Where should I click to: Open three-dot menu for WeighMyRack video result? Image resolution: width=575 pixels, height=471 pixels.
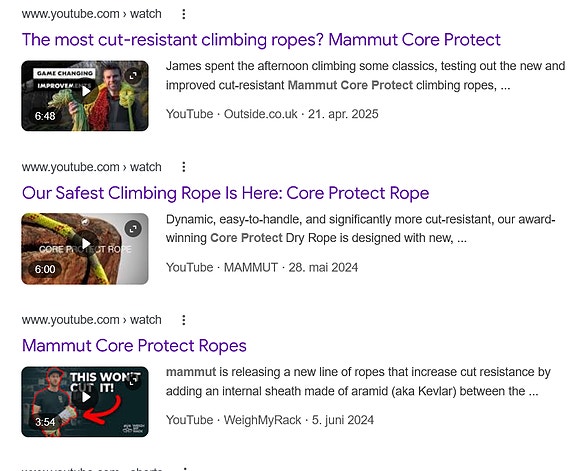[x=184, y=320]
